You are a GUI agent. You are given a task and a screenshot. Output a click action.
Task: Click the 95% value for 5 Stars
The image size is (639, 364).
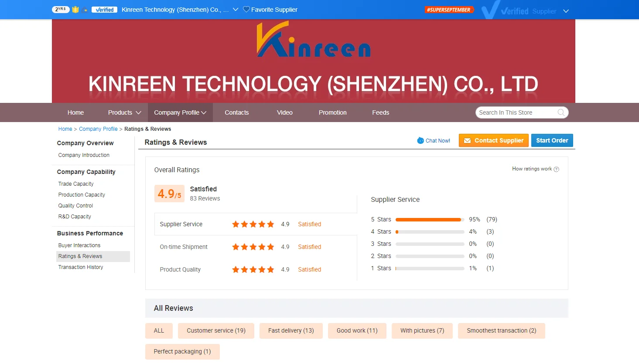pos(475,219)
